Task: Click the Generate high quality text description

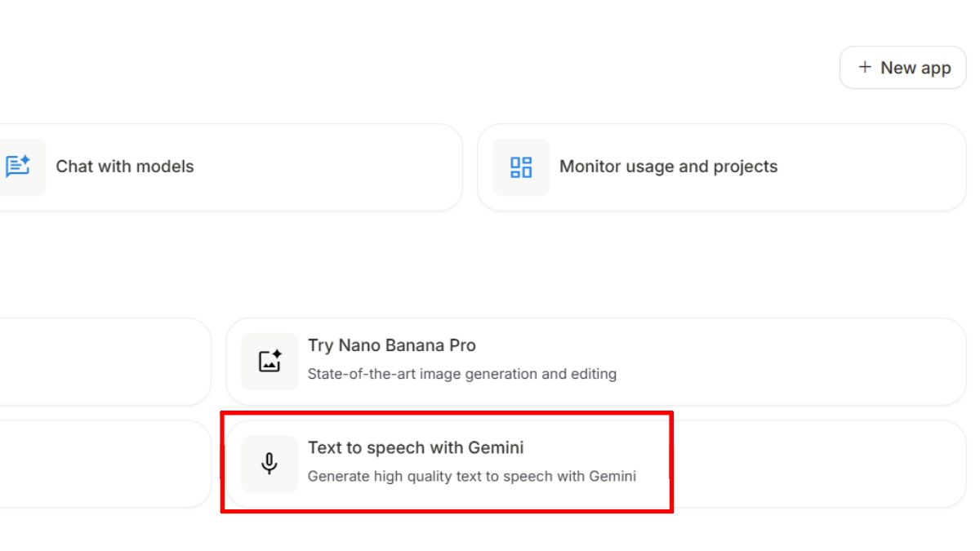Action: coord(471,476)
